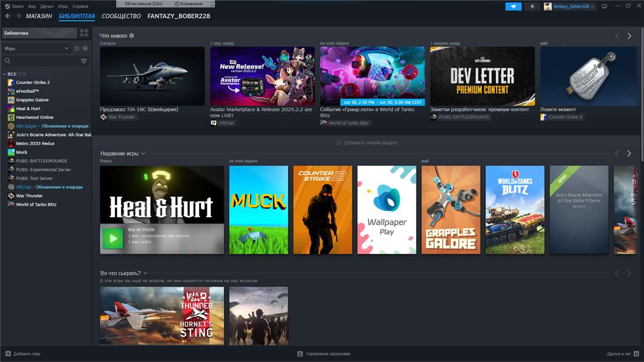Image resolution: width=644 pixels, height=362 pixels.
Task: Open the announcements megaphone button
Action: tap(513, 6)
